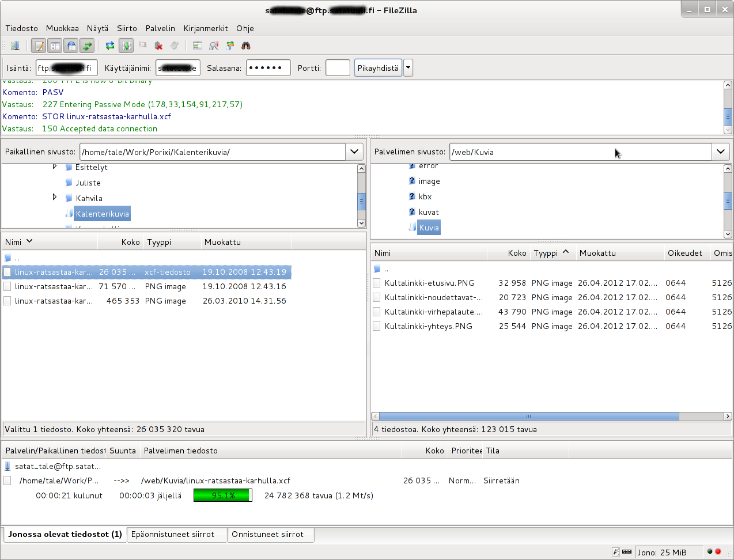Image resolution: width=734 pixels, height=560 pixels.
Task: Toggle the remote directory tree view
Action: (71, 46)
